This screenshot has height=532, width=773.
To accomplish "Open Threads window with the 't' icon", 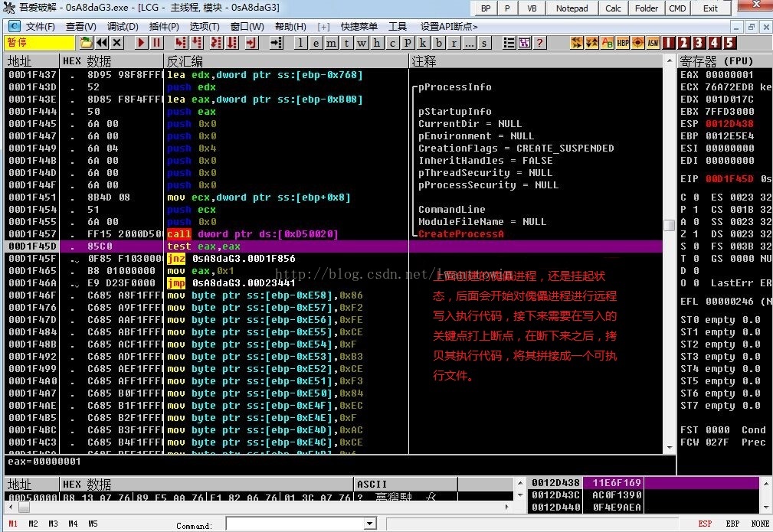I will point(346,43).
